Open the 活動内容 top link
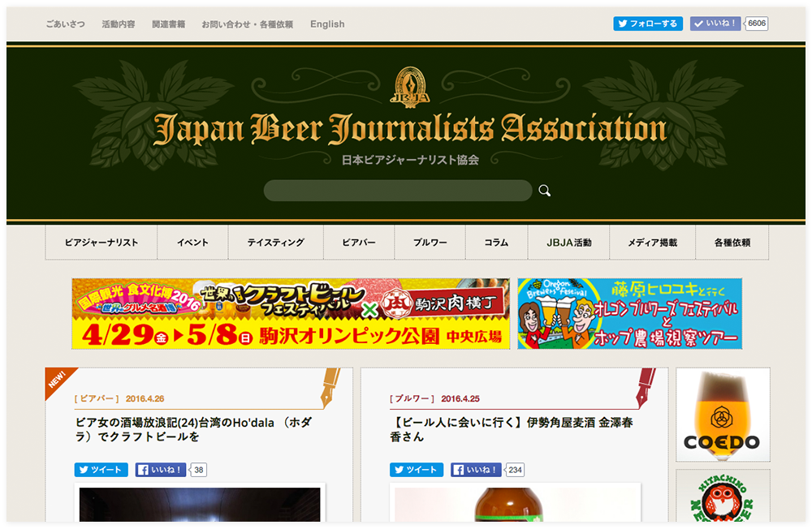Image resolution: width=812 pixels, height=529 pixels. [118, 24]
